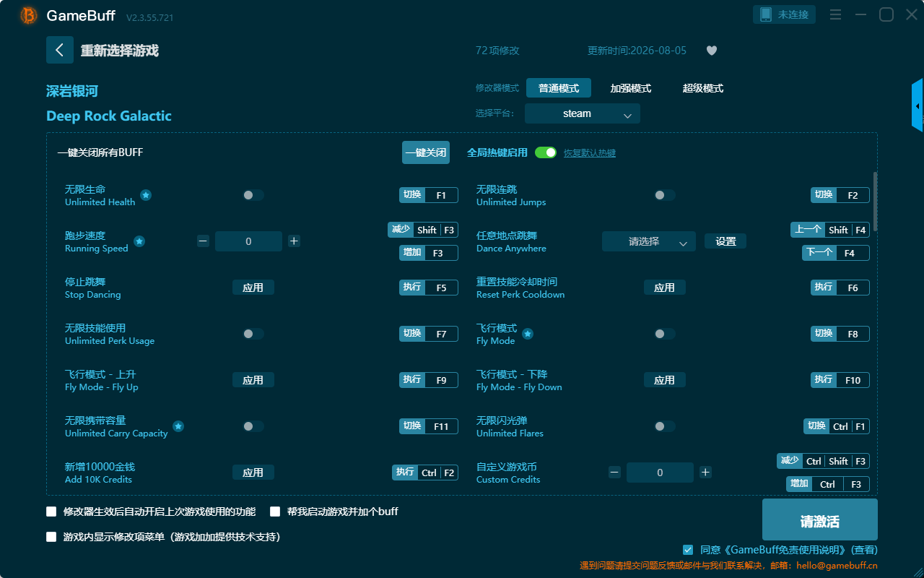Screen dimensions: 924x578
Task: Switch to 超级模式 tab
Action: (703, 88)
